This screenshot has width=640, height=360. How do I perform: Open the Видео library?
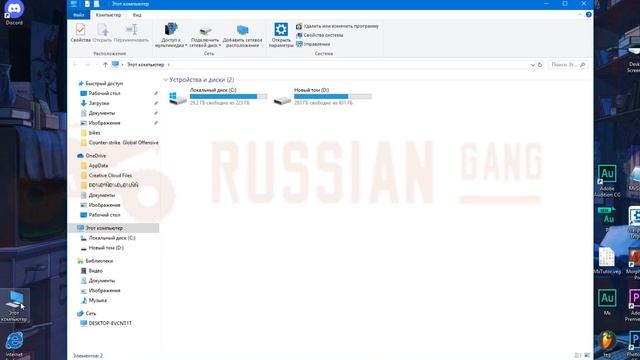tap(96, 271)
